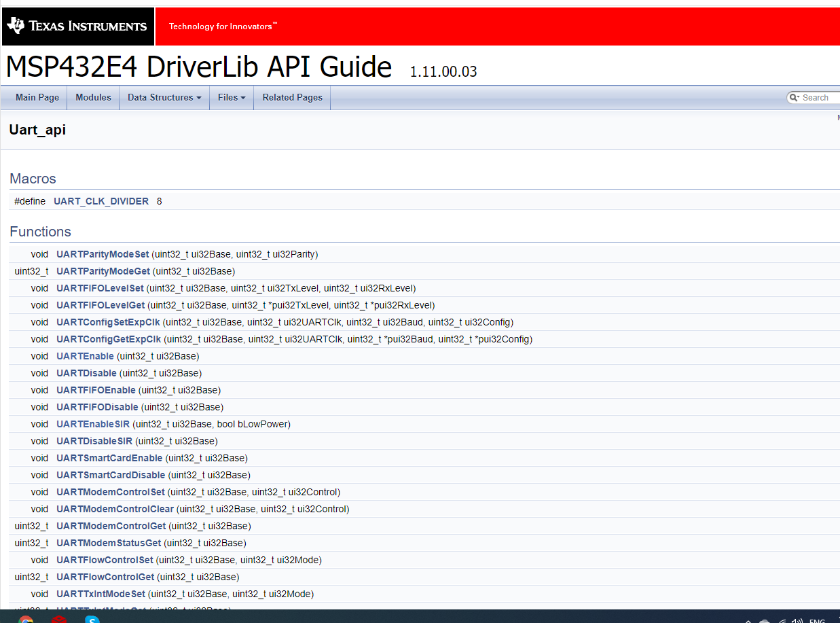Image resolution: width=840 pixels, height=623 pixels.
Task: Follow the UARTSmartCardDisable link
Action: (x=111, y=476)
